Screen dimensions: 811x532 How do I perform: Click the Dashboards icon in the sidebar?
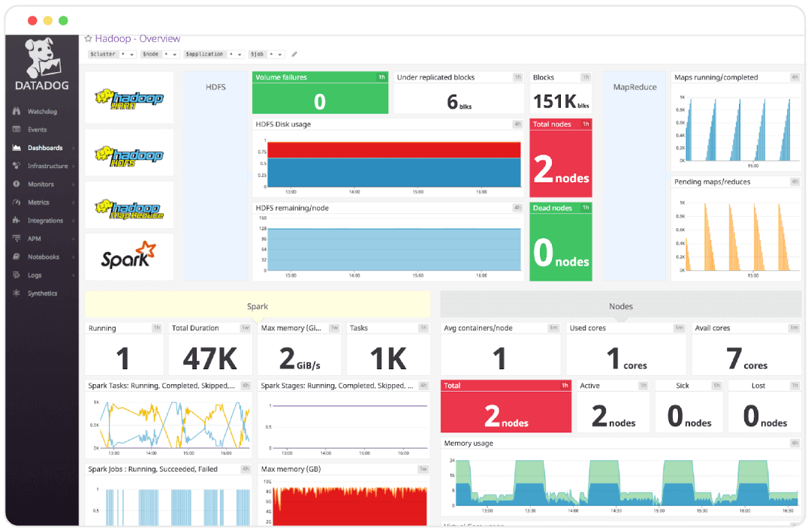(x=26, y=147)
